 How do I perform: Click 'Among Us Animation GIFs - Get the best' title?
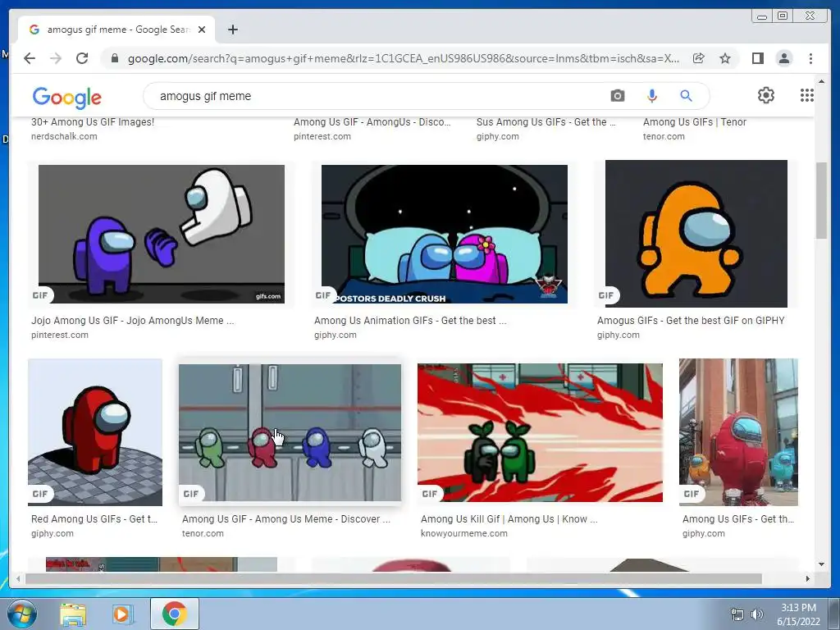(x=410, y=321)
